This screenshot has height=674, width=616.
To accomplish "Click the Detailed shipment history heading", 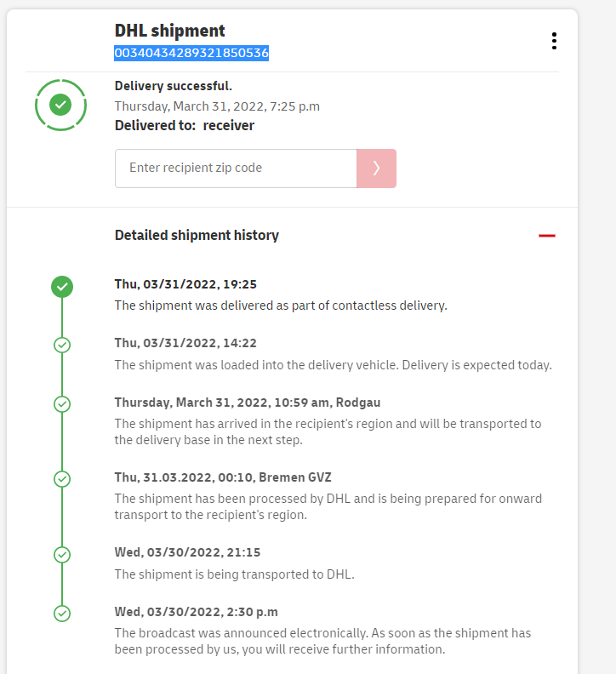I will [197, 236].
